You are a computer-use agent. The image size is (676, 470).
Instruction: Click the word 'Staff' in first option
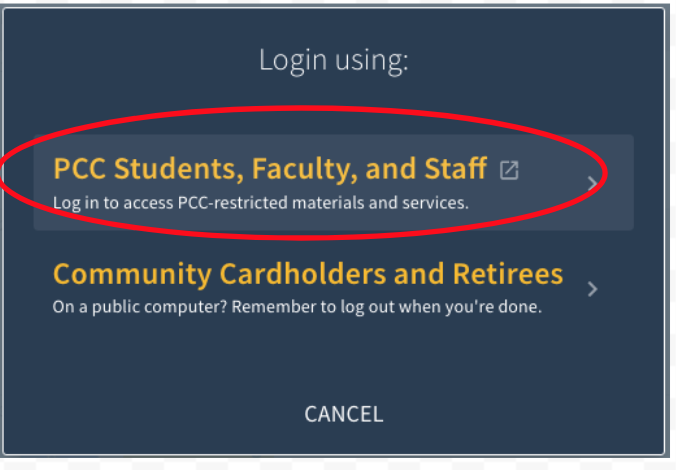pyautogui.click(x=456, y=169)
